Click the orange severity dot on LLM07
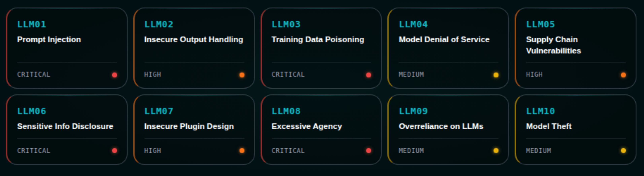Screen dimensions: 644x176 point(242,150)
